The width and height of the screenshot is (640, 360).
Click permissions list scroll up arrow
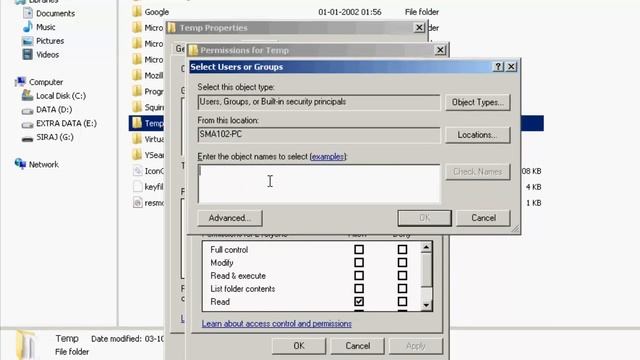(x=426, y=247)
